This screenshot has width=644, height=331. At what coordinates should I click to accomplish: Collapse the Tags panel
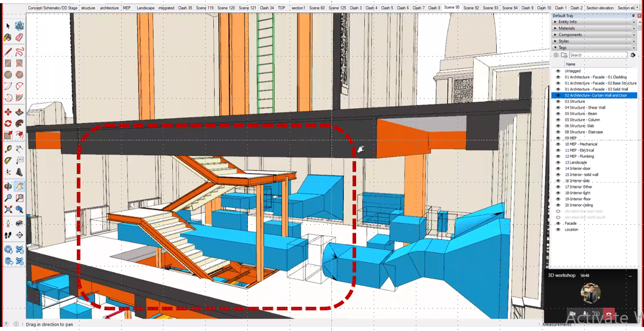[562, 48]
